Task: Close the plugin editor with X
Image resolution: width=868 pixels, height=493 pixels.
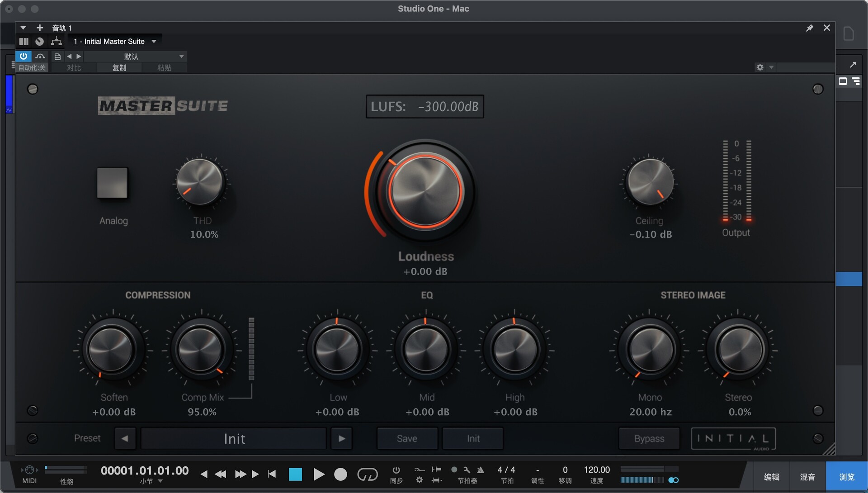Action: [826, 28]
